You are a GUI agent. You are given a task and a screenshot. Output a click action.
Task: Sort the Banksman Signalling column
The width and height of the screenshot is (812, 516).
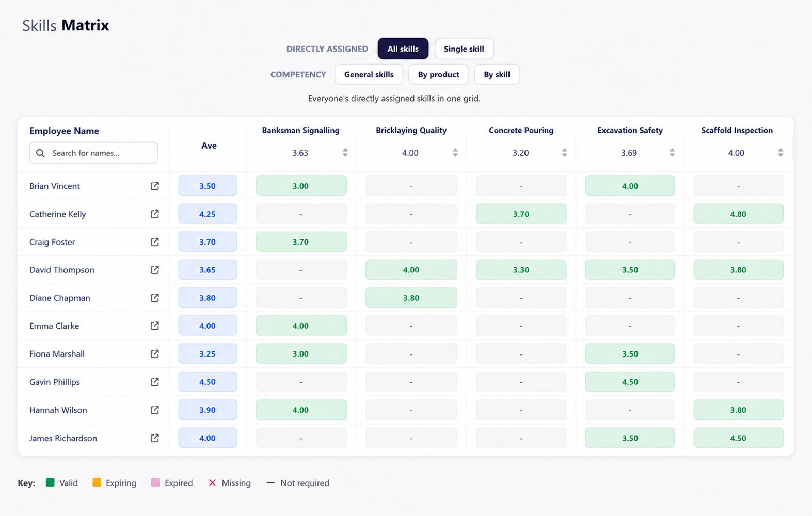point(345,153)
